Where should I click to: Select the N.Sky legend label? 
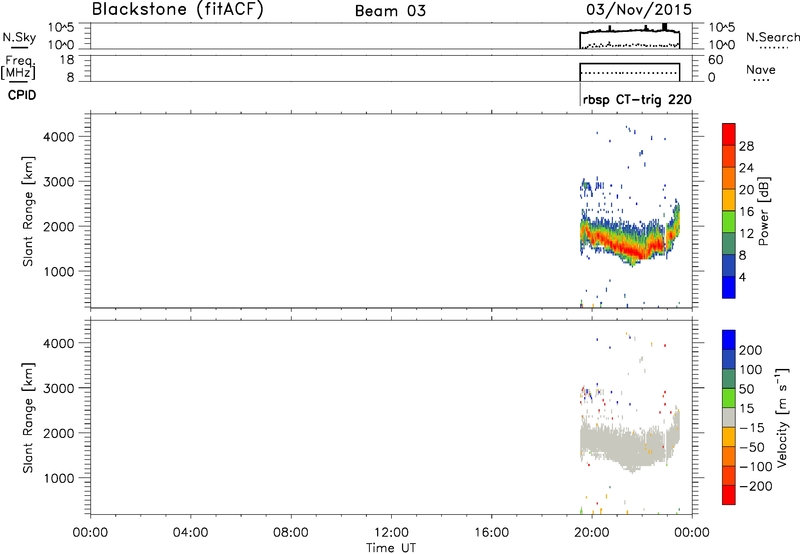19,37
